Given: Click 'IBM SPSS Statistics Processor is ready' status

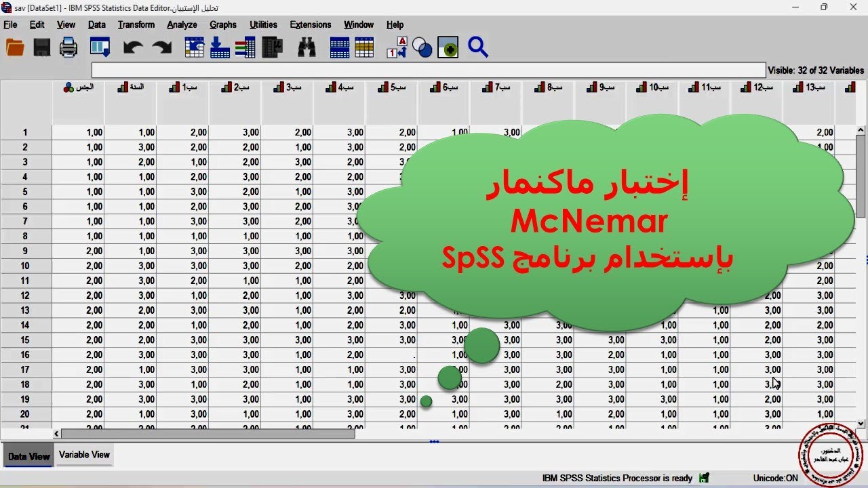Looking at the screenshot, I should [x=617, y=478].
